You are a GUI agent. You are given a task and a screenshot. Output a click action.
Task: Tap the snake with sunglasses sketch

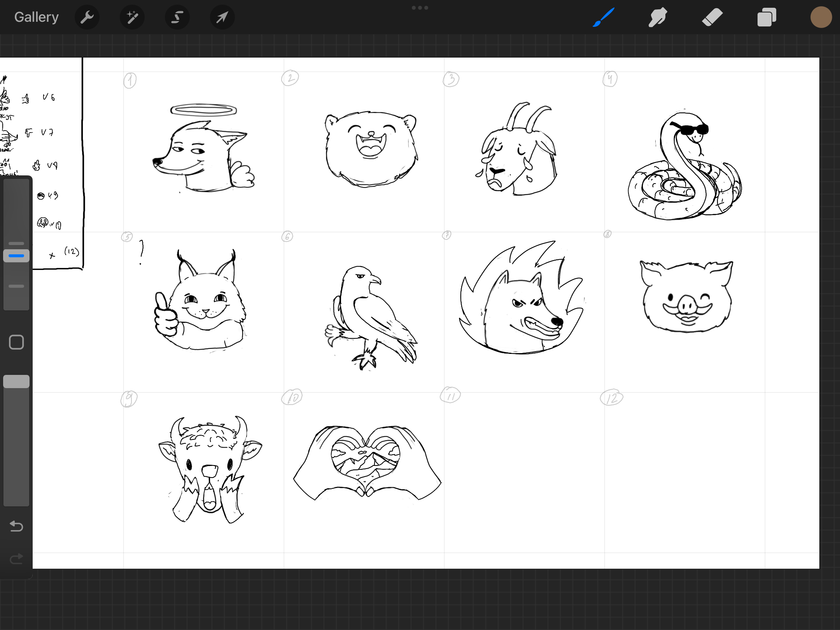coord(684,167)
